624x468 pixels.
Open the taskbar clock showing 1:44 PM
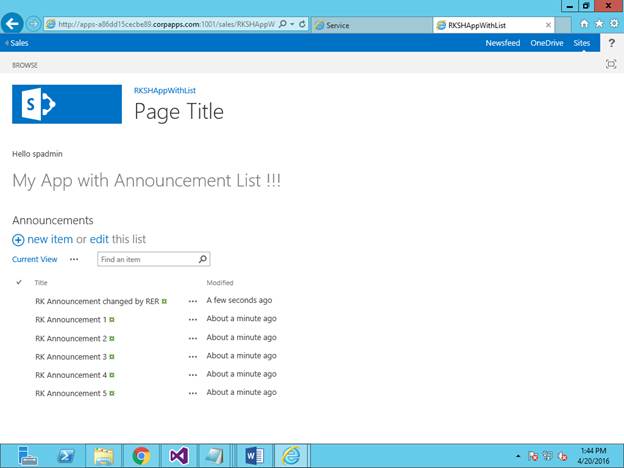593,456
